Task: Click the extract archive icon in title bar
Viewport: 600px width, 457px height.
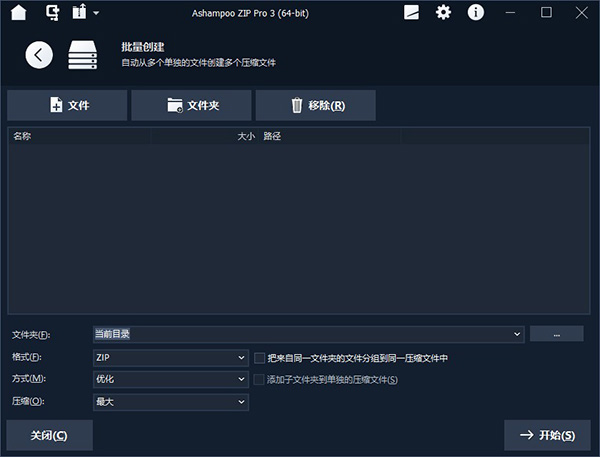Action: pos(79,12)
